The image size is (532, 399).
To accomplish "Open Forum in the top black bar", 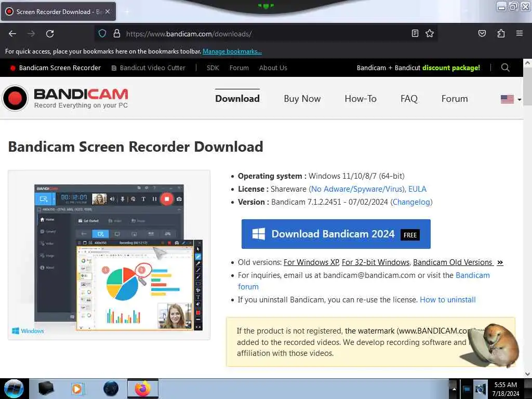I will [x=239, y=68].
